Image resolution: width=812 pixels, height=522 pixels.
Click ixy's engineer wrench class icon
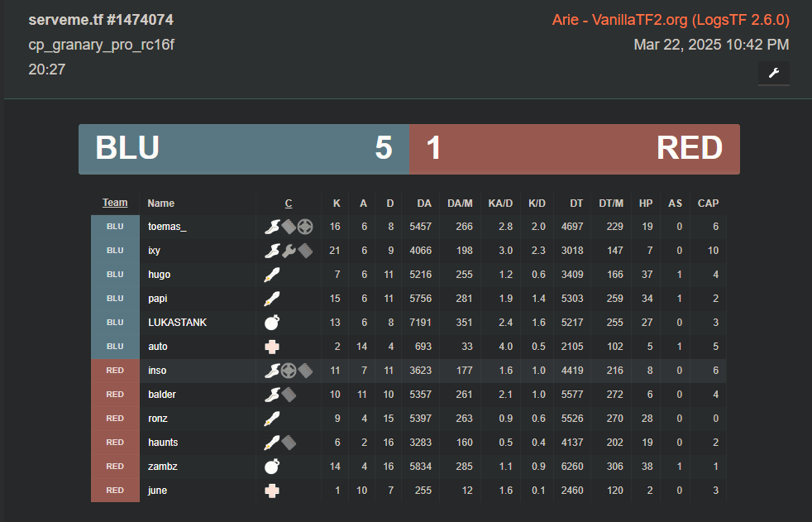(x=289, y=251)
